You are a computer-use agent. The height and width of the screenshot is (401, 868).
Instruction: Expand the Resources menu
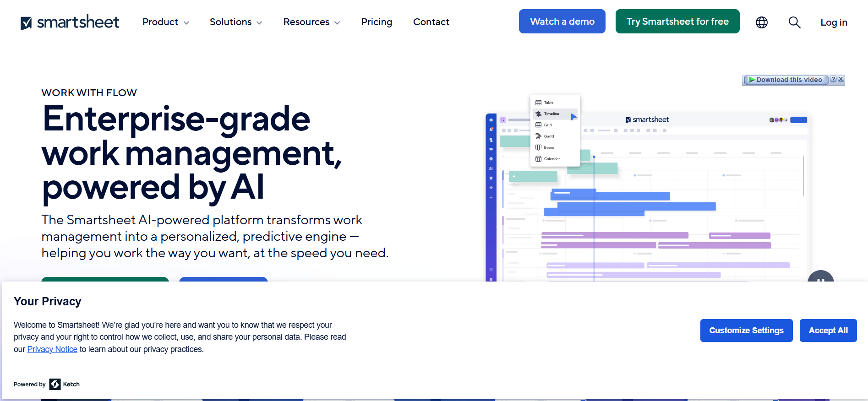311,22
